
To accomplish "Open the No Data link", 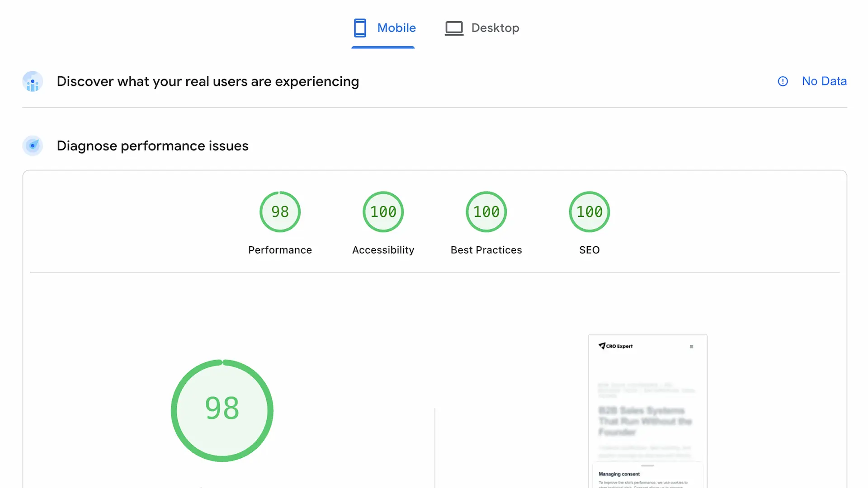I will 824,81.
